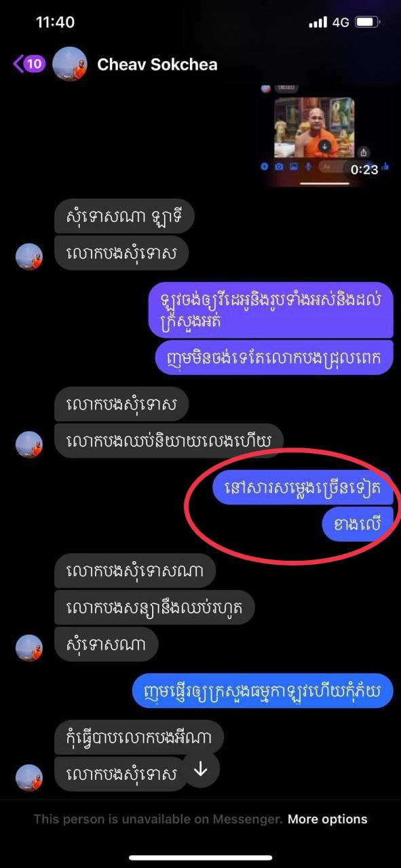Select the កុំធ្វើបាបលោកបងអីណា message bubble

pyautogui.click(x=138, y=738)
